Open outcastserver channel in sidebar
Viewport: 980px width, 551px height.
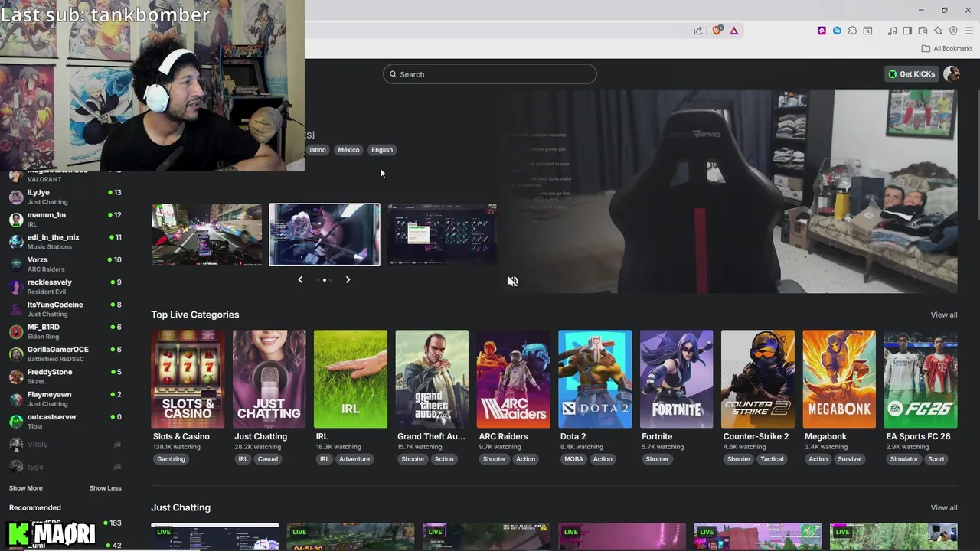pyautogui.click(x=64, y=422)
